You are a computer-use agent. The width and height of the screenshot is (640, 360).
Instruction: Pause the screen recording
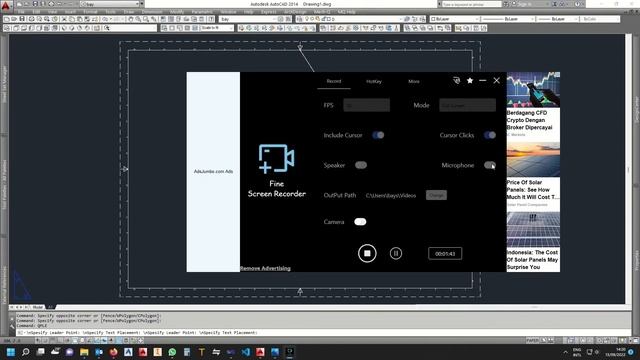tap(396, 253)
